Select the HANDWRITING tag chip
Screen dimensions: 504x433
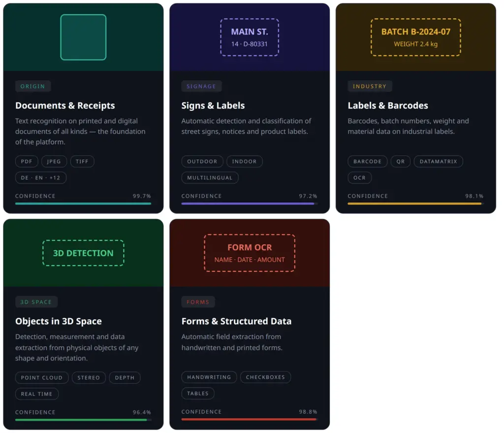[x=209, y=377]
